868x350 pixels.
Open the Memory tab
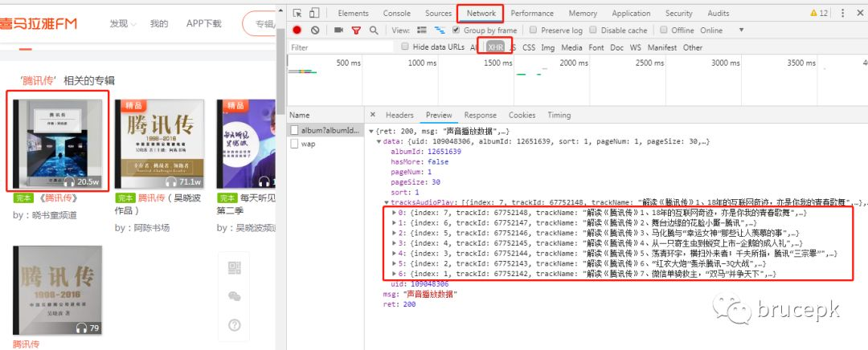pos(583,14)
